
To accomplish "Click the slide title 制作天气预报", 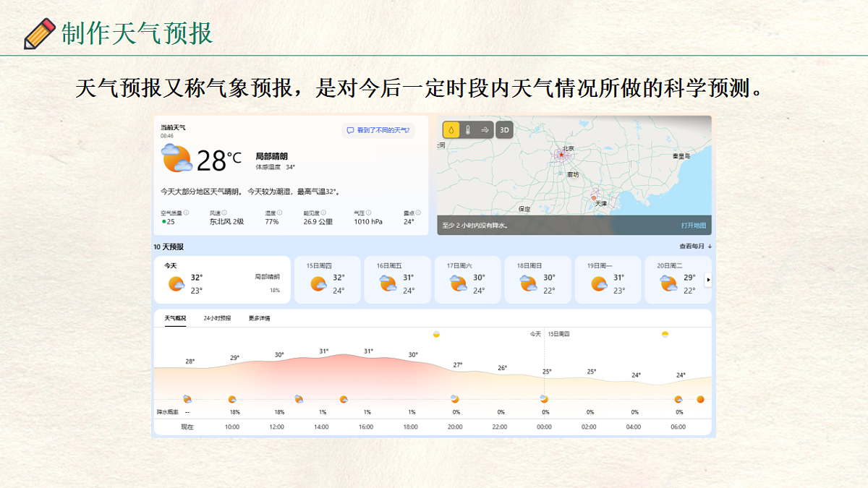I will [x=137, y=33].
